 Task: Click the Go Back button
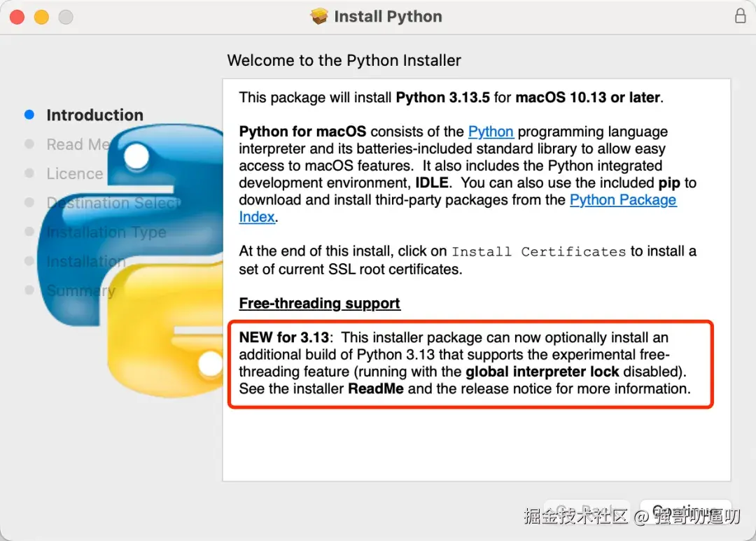click(587, 511)
